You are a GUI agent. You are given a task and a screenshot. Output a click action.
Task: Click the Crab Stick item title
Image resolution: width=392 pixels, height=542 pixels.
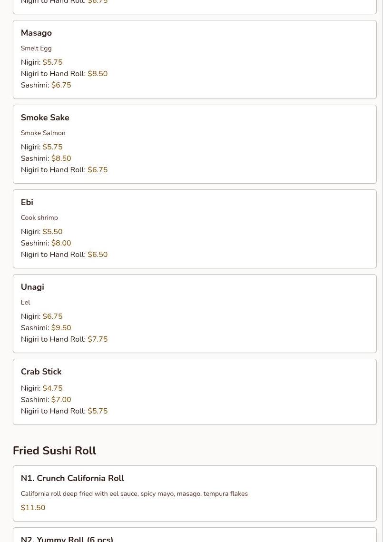tap(41, 372)
